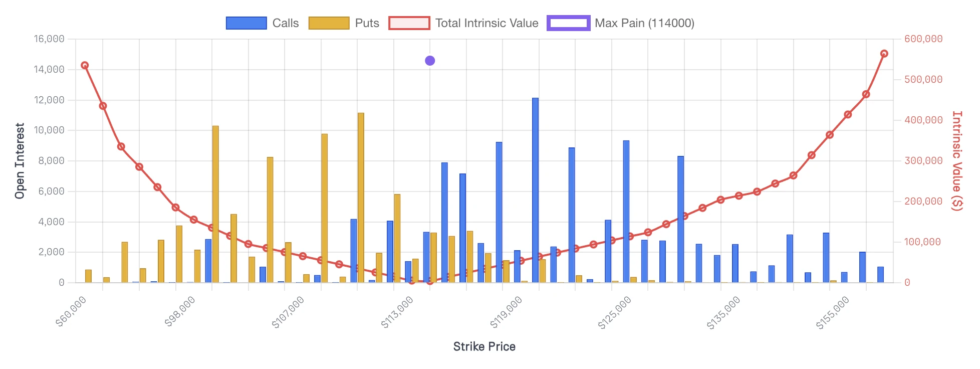Select the purple Max Pain dot on chart
Viewport: 980px width, 369px height.
[x=430, y=61]
